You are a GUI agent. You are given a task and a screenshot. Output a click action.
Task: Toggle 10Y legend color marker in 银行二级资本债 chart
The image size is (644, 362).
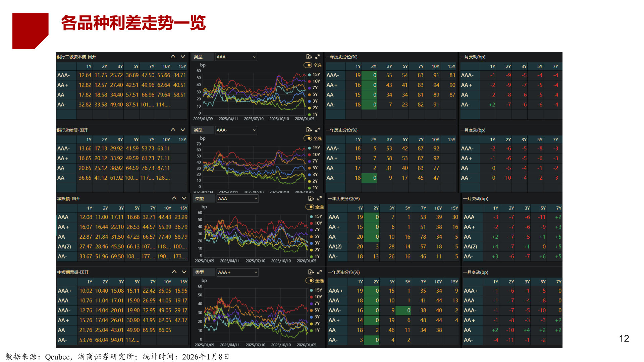pos(309,81)
